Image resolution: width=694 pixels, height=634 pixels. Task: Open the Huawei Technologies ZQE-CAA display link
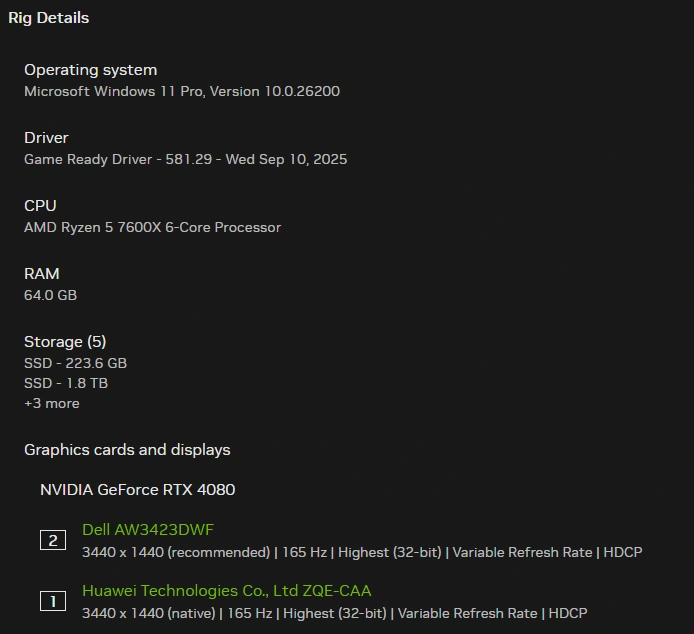pos(226,591)
